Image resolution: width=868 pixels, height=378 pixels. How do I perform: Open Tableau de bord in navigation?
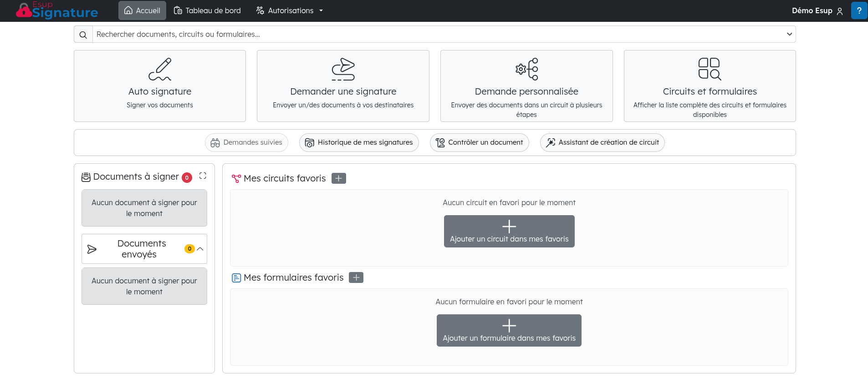pos(207,10)
